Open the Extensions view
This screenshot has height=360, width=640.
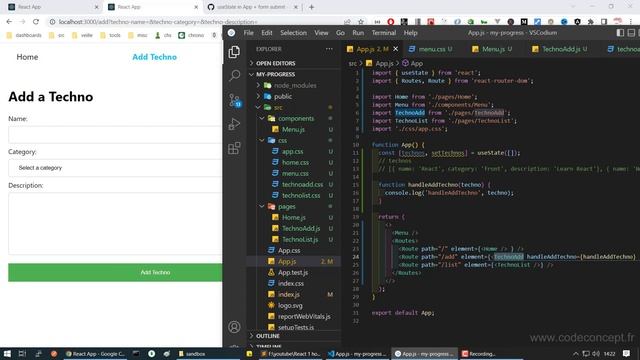pyautogui.click(x=234, y=148)
